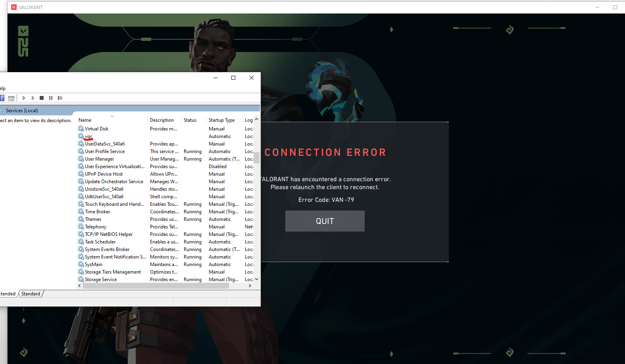Viewport: 625px width, 364px height.
Task: Select the User Profile Service row
Action: 165,151
